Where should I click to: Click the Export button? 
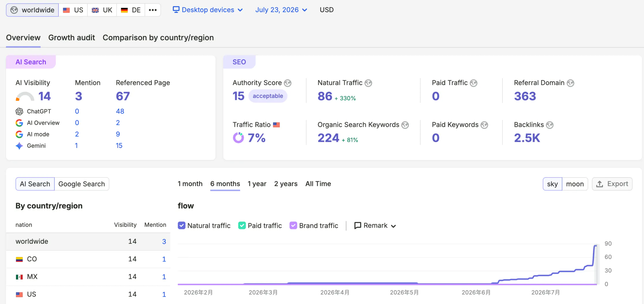[x=612, y=184]
